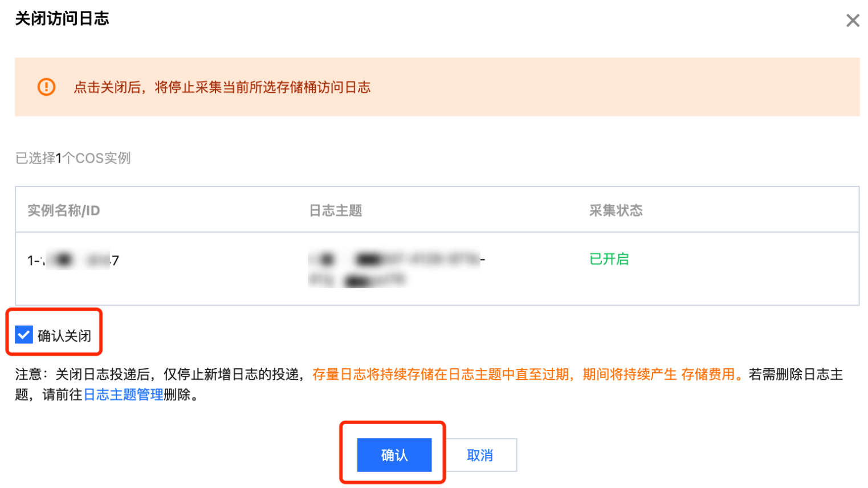Click the orange warning exclamation icon
This screenshot has height=488, width=868.
[x=46, y=87]
